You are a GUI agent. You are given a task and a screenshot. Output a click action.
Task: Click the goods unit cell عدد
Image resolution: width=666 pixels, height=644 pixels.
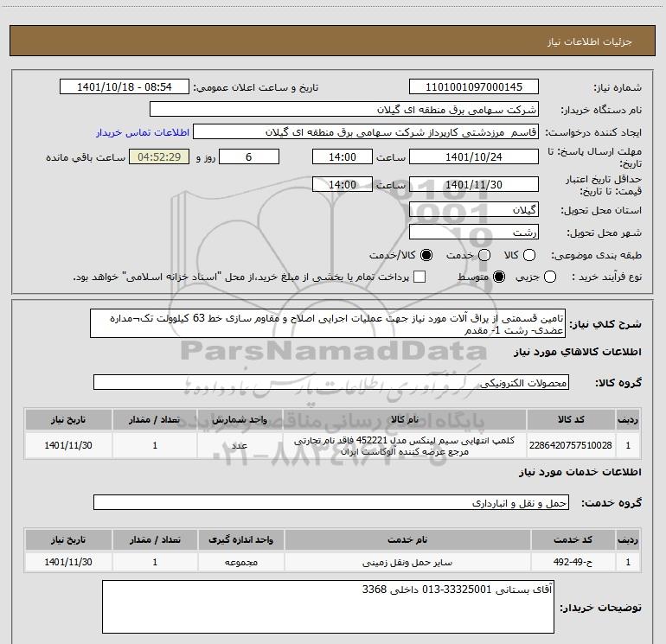[x=240, y=445]
